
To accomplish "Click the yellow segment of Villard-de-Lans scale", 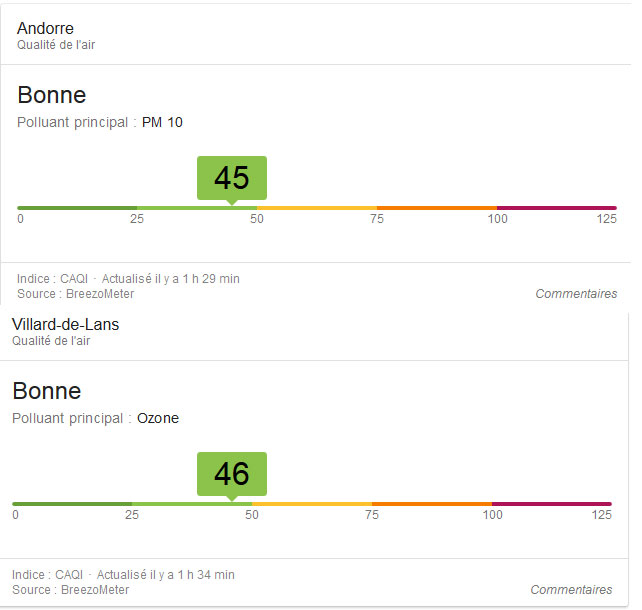I will coord(312,504).
